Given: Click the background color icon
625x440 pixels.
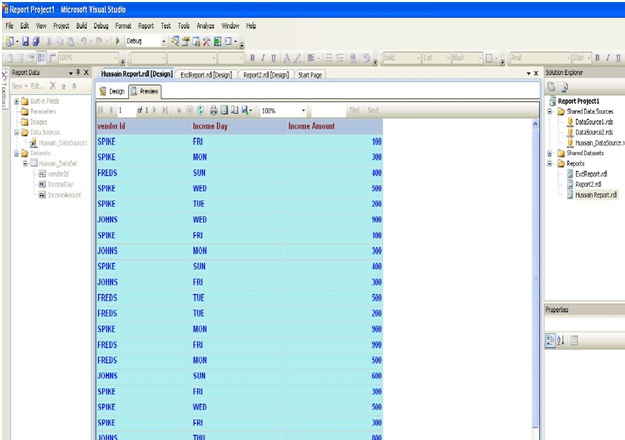Looking at the screenshot, I should click(x=298, y=58).
